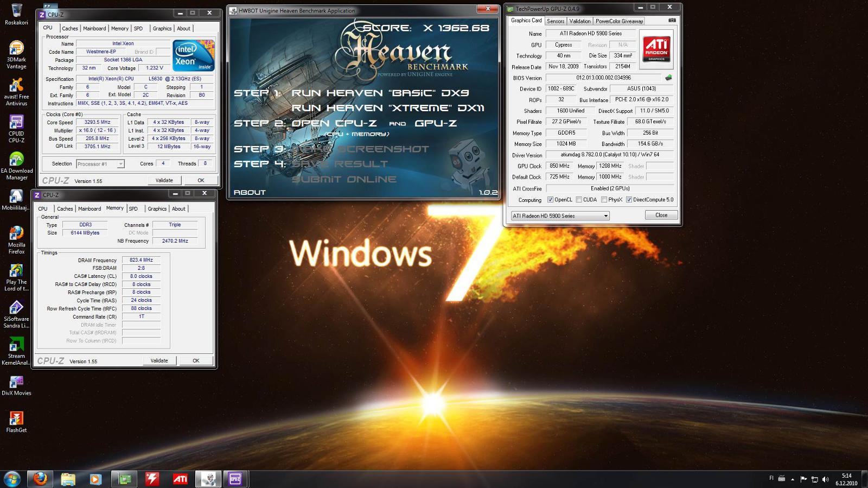
Task: Click the Intel Xeon logo in CPU-Z
Action: tap(194, 55)
